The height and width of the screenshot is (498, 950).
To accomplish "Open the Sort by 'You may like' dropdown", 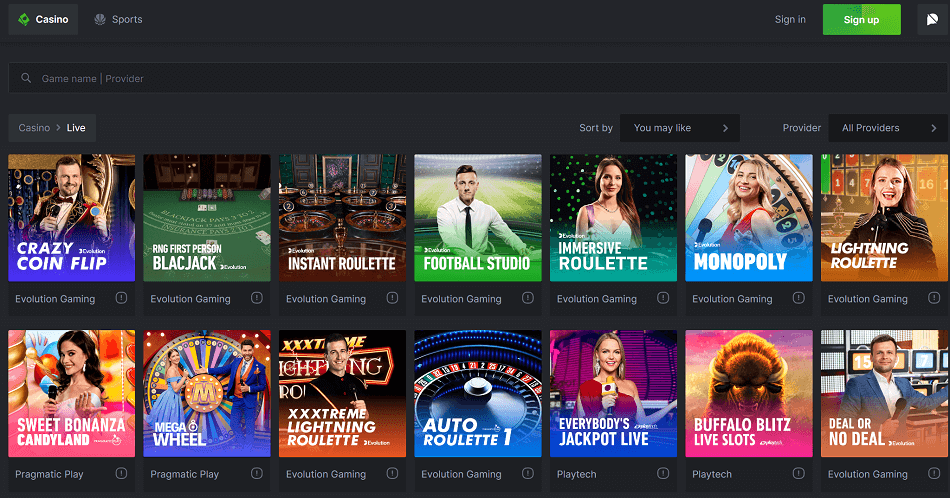I will click(680, 128).
